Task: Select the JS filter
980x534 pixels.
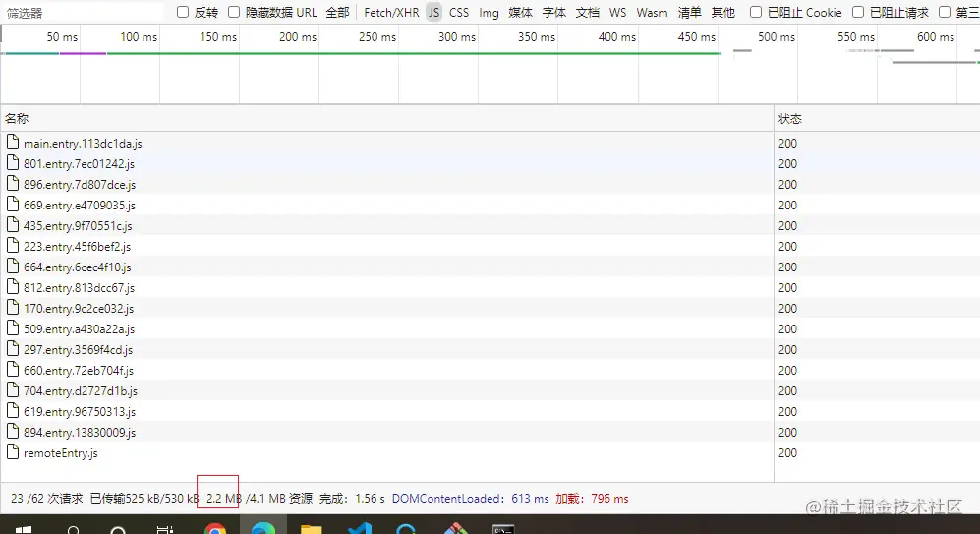Action: 433,13
